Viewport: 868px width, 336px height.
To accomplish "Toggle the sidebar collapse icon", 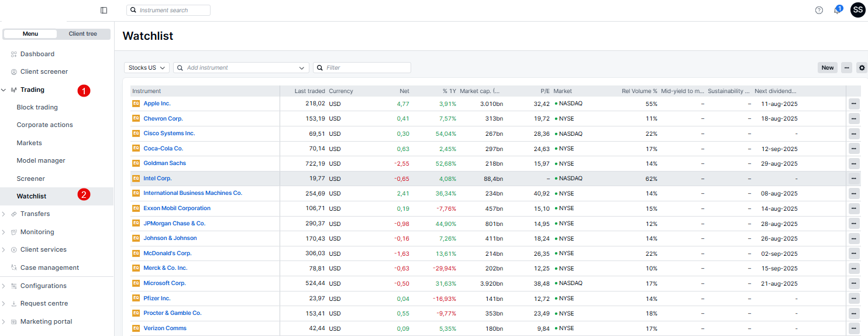I will pos(104,10).
